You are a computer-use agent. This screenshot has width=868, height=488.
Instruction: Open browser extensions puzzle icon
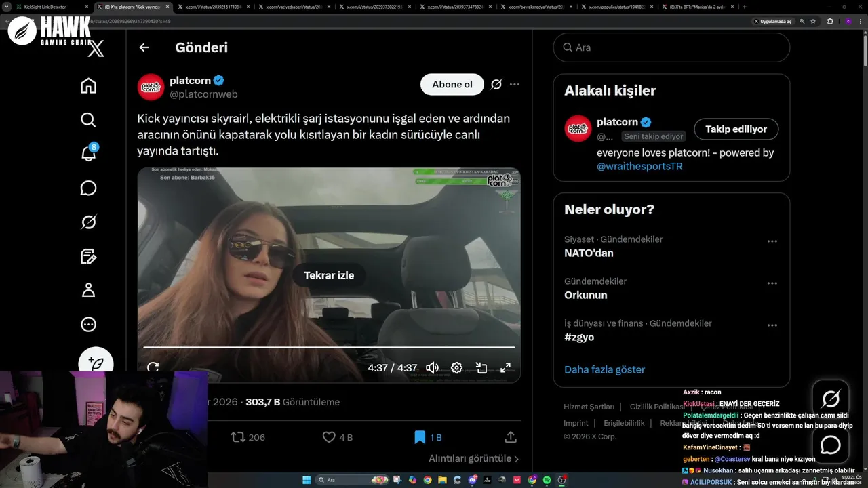click(829, 22)
